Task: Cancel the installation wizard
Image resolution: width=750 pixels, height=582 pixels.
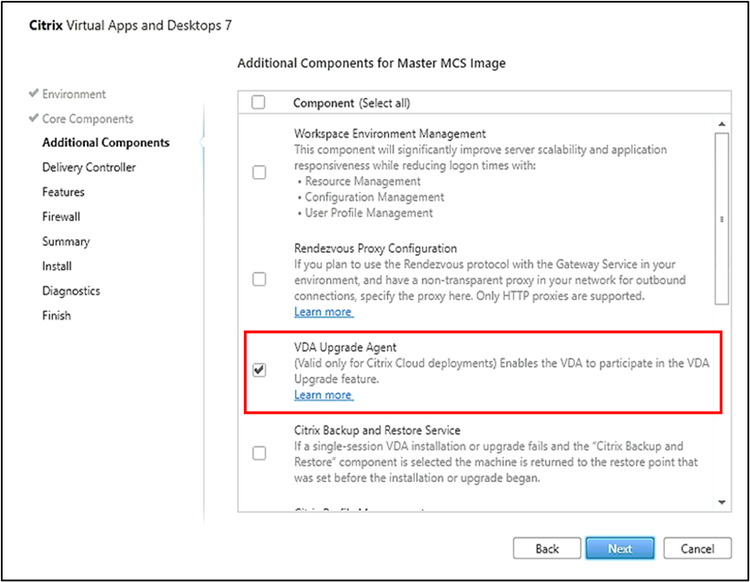Action: (697, 549)
